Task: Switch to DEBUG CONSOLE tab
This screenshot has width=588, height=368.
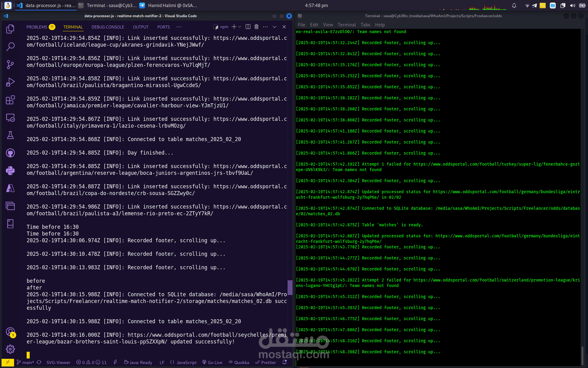Action: [x=108, y=27]
